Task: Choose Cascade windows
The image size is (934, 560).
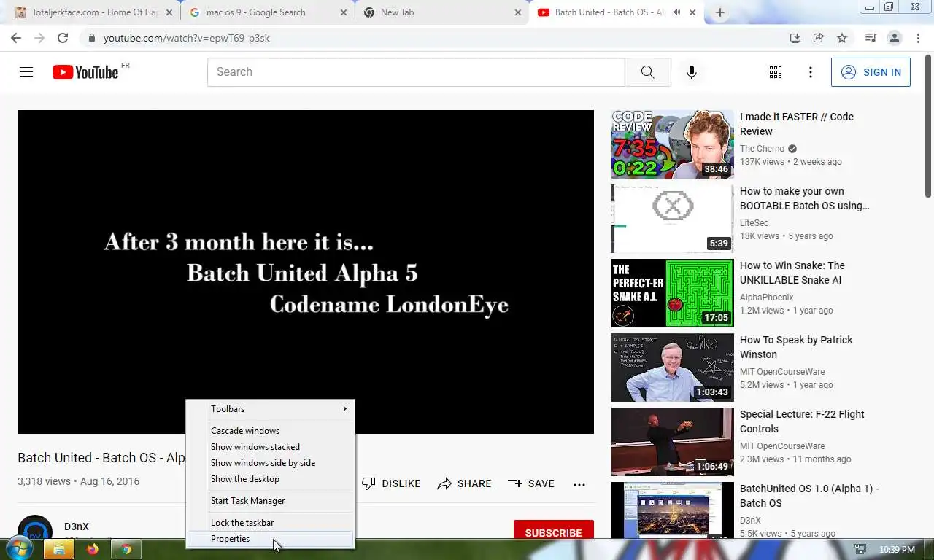Action: tap(270, 431)
